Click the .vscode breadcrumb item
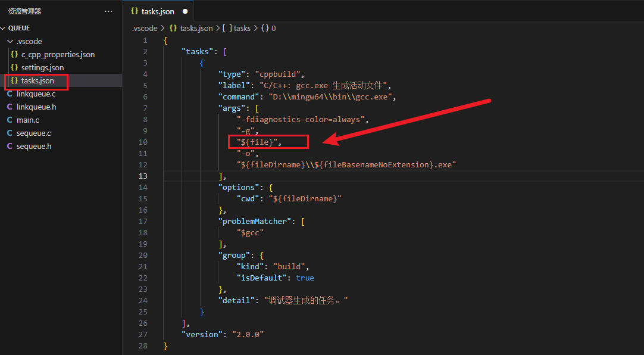Viewport: 644px width, 355px height. coord(145,28)
